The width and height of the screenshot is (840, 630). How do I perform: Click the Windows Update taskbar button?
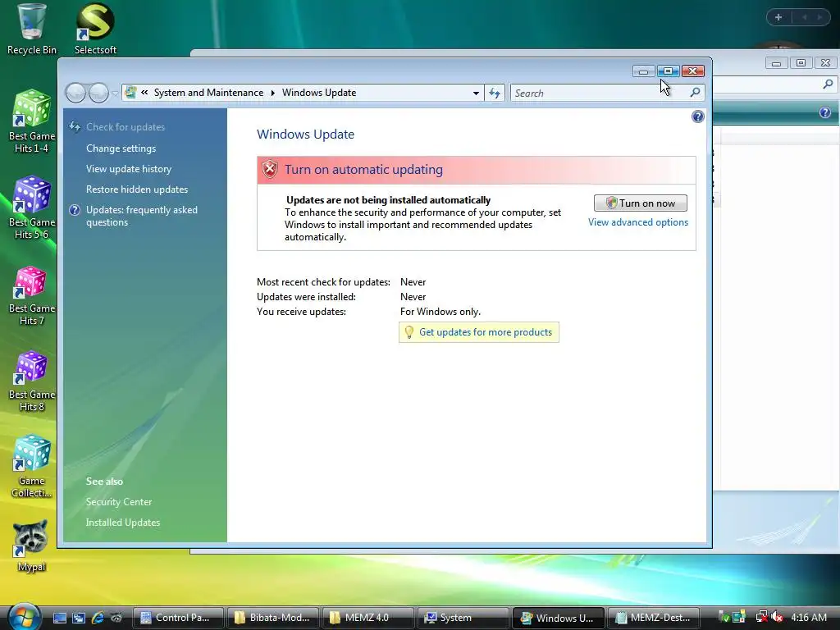click(x=558, y=618)
